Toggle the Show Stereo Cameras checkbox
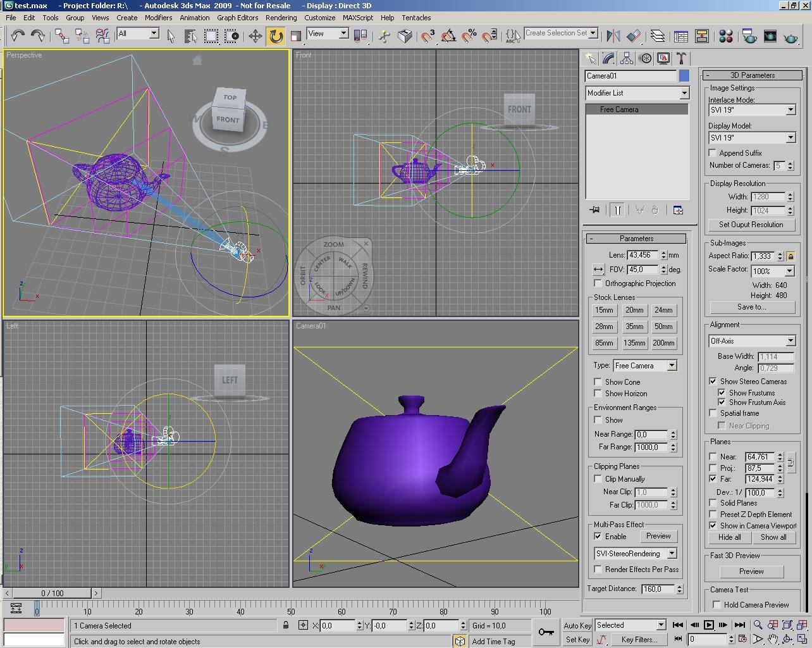The width and height of the screenshot is (812, 648). [x=713, y=382]
